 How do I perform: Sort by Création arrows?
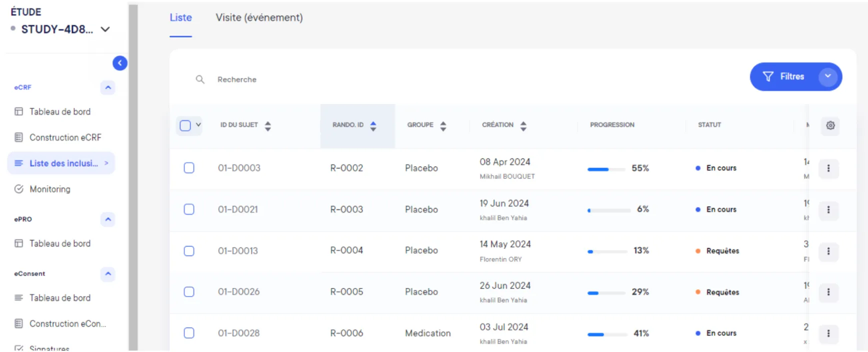523,126
